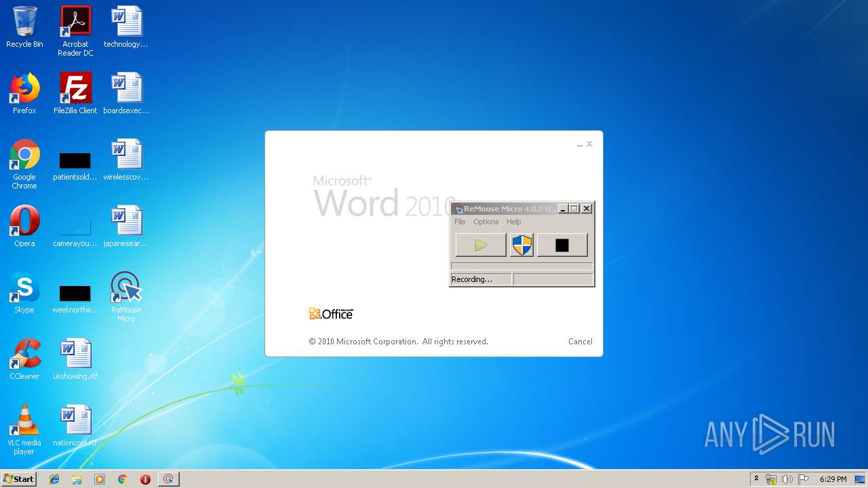Open the volume tray icon
Screen dimensions: 868x488
(x=787, y=479)
